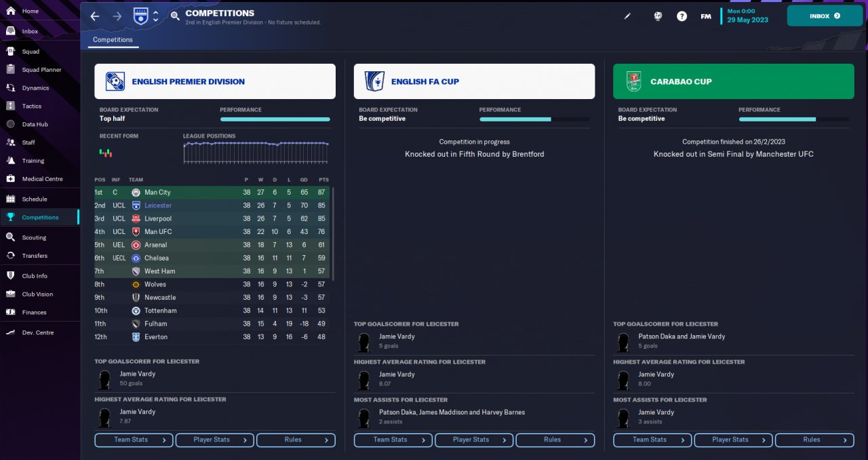This screenshot has width=868, height=460.
Task: Open FA Cup Rules
Action: pyautogui.click(x=555, y=440)
